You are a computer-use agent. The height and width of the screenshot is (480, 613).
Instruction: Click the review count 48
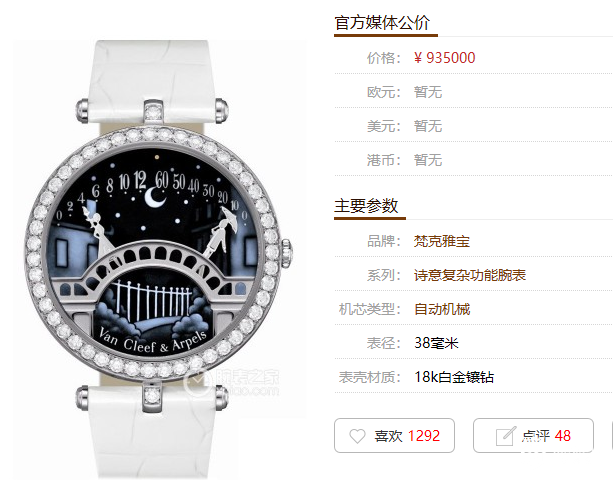coord(563,436)
